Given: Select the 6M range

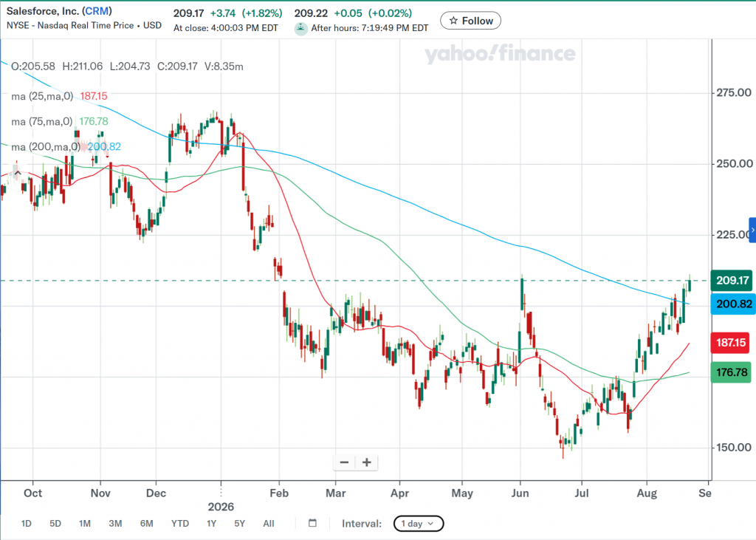Looking at the screenshot, I should (147, 524).
